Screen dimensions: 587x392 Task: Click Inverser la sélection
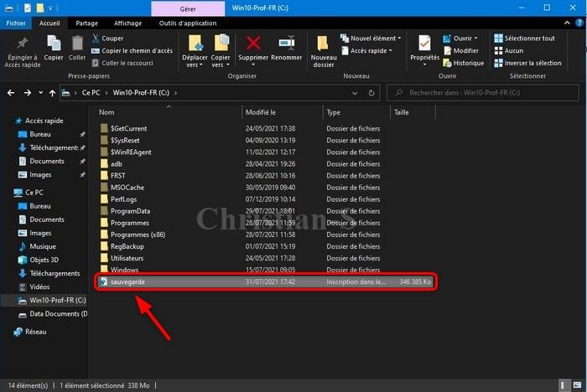(527, 63)
